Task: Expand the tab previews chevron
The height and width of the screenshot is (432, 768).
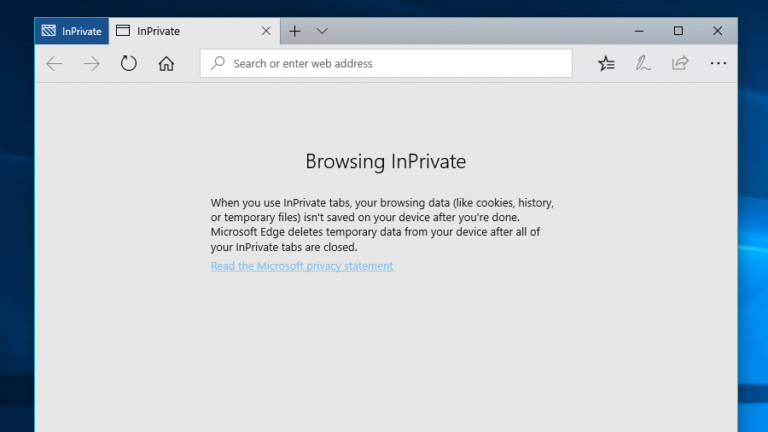Action: pyautogui.click(x=322, y=31)
